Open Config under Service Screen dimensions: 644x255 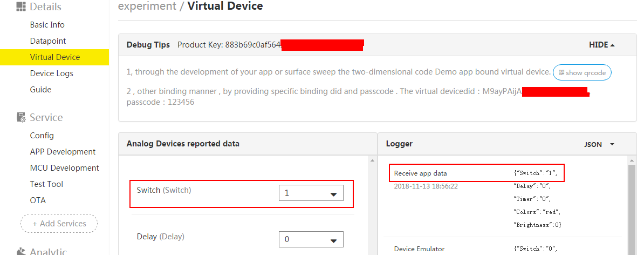tap(42, 136)
